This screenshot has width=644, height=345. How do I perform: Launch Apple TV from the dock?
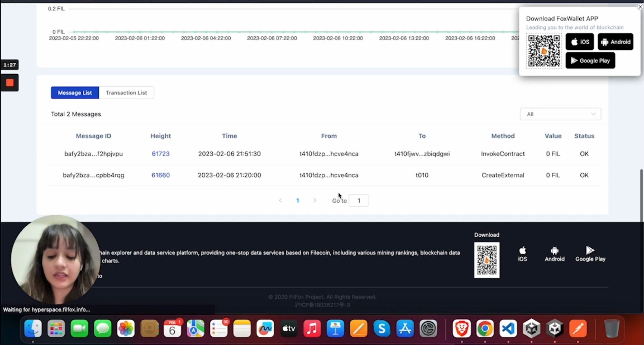pyautogui.click(x=289, y=329)
